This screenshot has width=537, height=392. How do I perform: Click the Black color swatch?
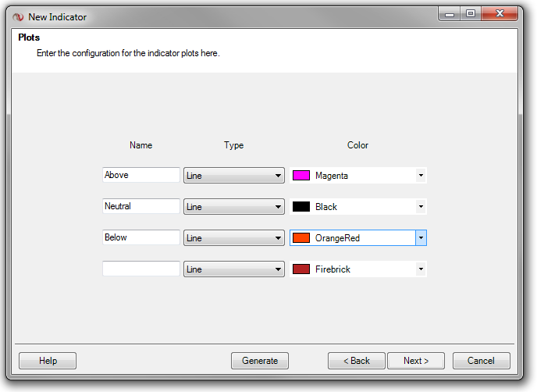click(301, 207)
